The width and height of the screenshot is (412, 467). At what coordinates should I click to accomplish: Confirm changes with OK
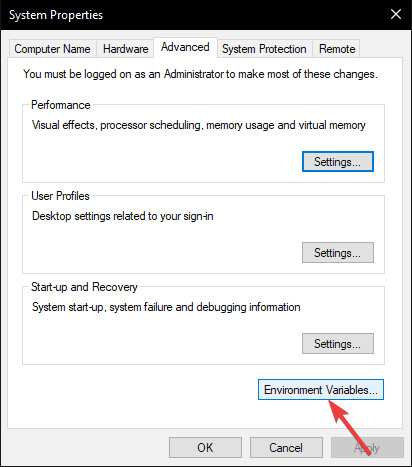click(205, 447)
